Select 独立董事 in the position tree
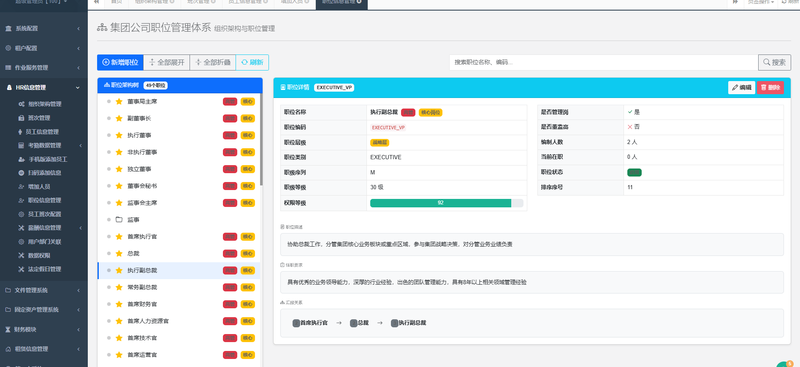The image size is (800, 367). point(179,169)
